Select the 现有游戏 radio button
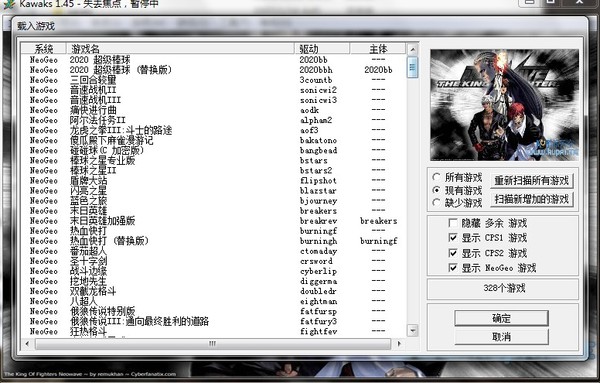The image size is (600, 383). [x=436, y=190]
